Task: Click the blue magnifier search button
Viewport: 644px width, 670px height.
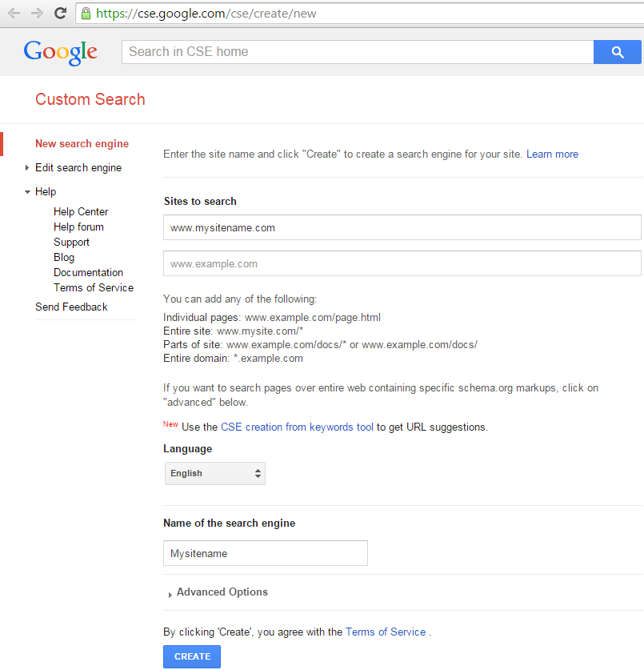Action: click(617, 52)
